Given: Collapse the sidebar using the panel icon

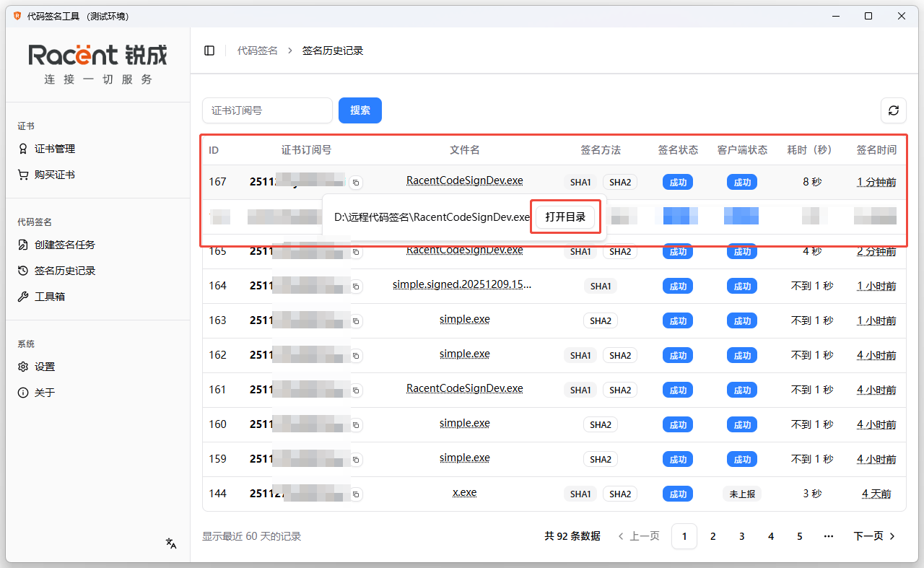Looking at the screenshot, I should point(209,50).
